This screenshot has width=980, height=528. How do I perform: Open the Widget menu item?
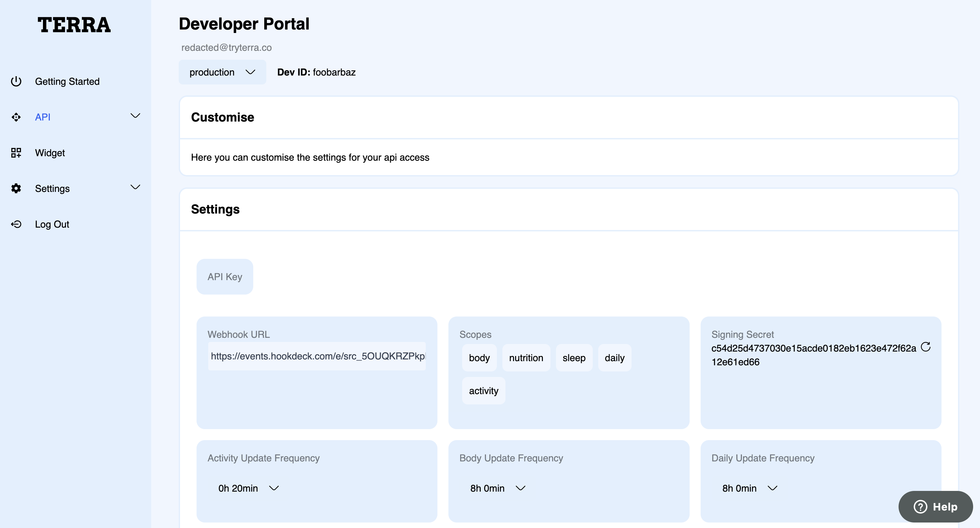50,153
